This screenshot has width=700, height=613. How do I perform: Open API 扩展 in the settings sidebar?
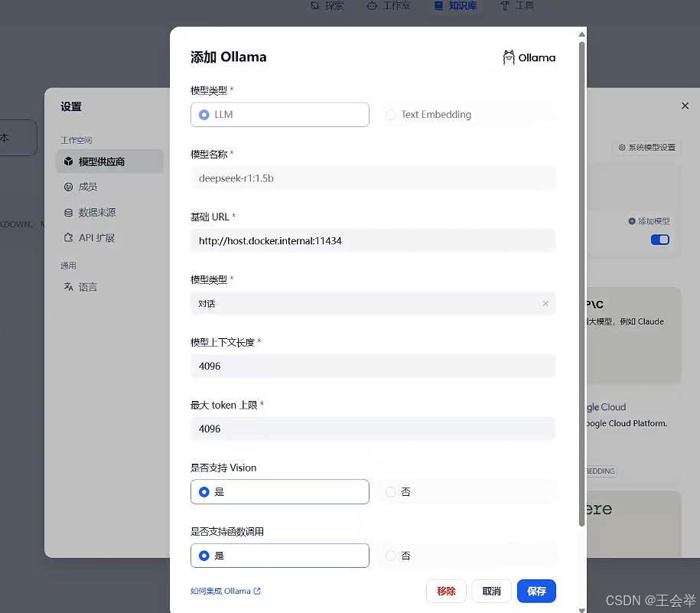click(x=109, y=238)
